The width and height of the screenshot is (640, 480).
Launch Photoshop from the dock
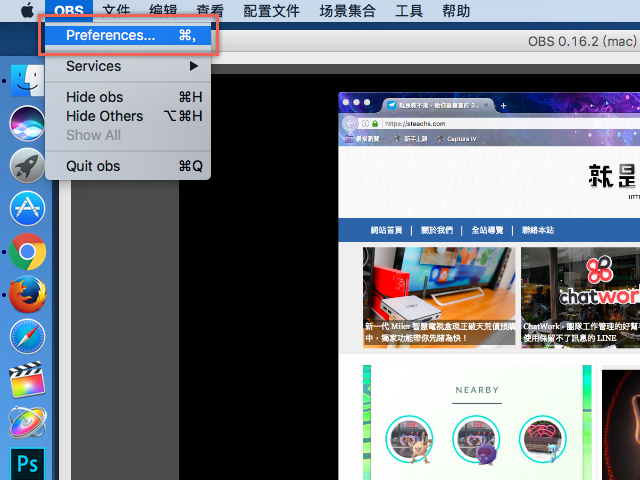27,464
